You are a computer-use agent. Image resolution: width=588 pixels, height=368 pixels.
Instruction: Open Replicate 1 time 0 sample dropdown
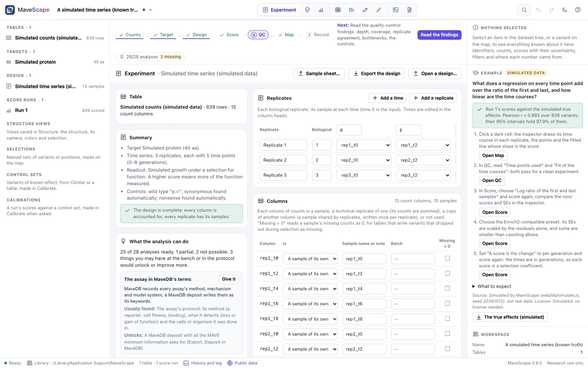tap(364, 145)
